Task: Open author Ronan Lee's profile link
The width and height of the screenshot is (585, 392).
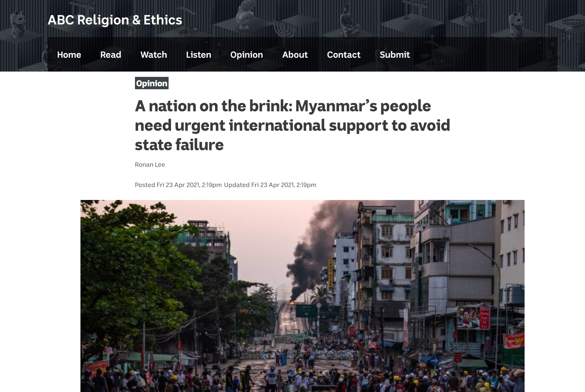Action: pos(150,165)
